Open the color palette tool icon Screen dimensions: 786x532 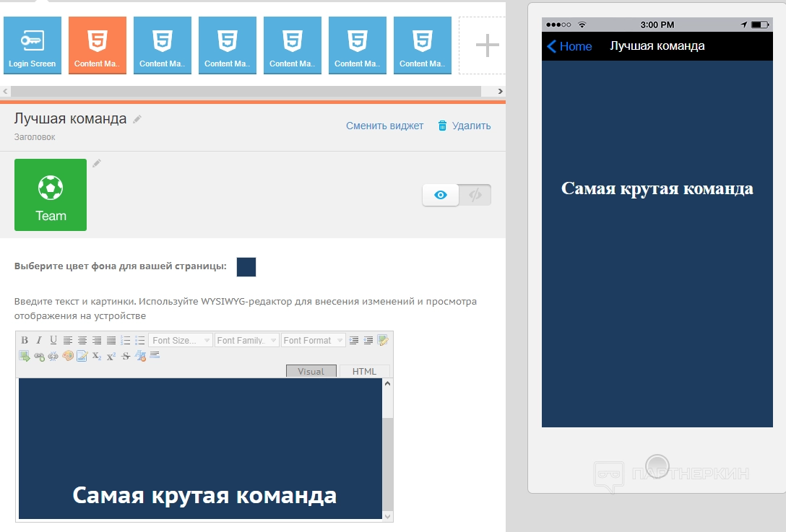point(68,356)
